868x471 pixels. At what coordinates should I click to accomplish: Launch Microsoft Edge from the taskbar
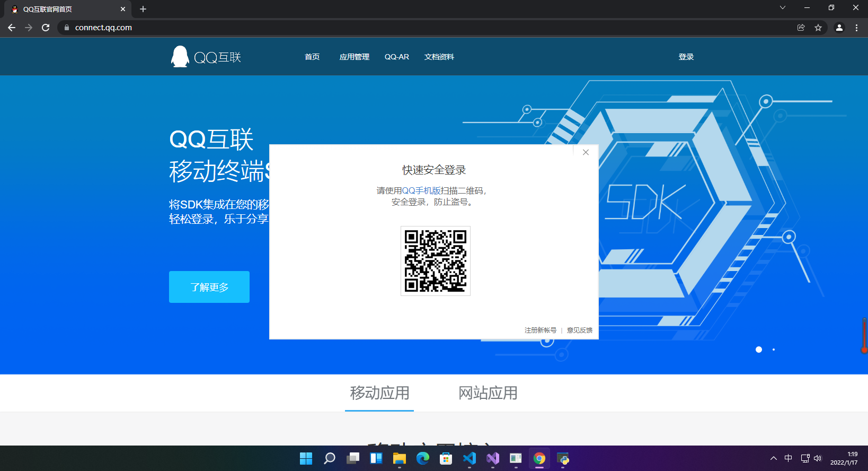pyautogui.click(x=423, y=458)
